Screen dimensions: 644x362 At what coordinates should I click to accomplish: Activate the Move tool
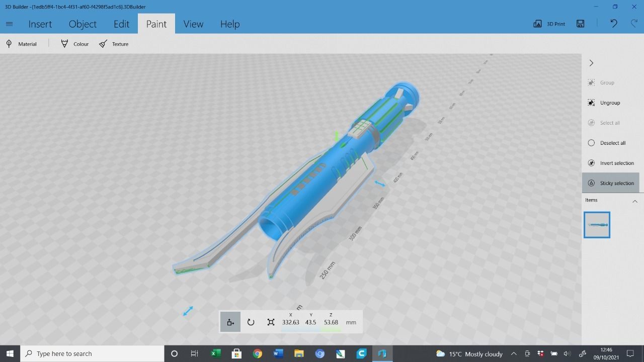point(230,322)
